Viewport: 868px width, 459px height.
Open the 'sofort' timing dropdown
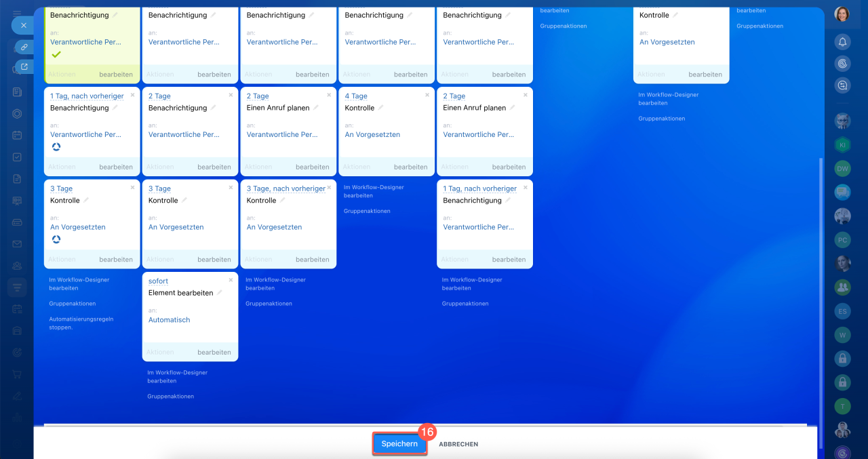click(158, 281)
